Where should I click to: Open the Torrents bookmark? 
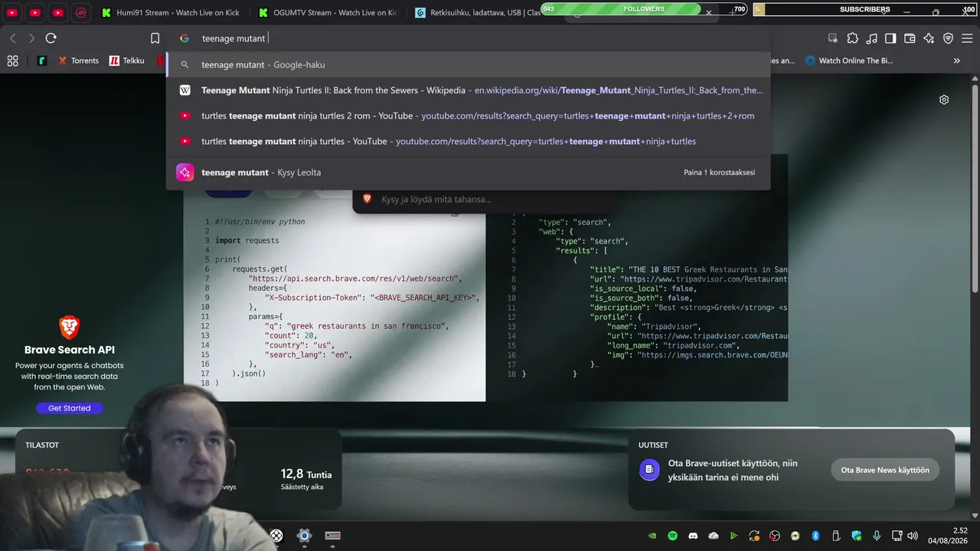pyautogui.click(x=79, y=60)
